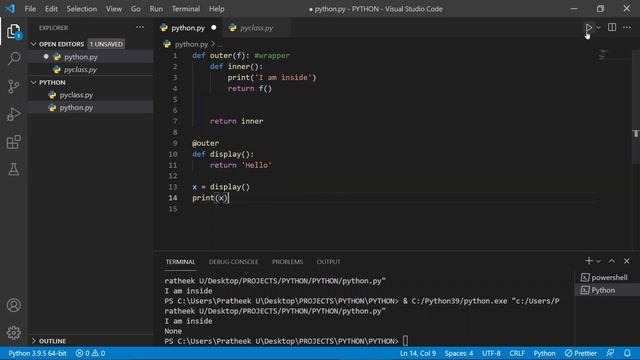
Task: Click the editor vertical scrollbar
Action: (x=636, y=106)
